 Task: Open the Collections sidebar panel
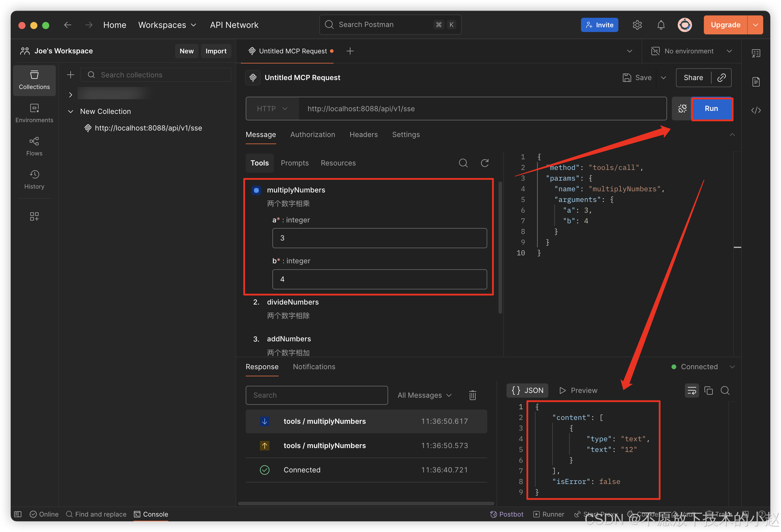click(34, 80)
